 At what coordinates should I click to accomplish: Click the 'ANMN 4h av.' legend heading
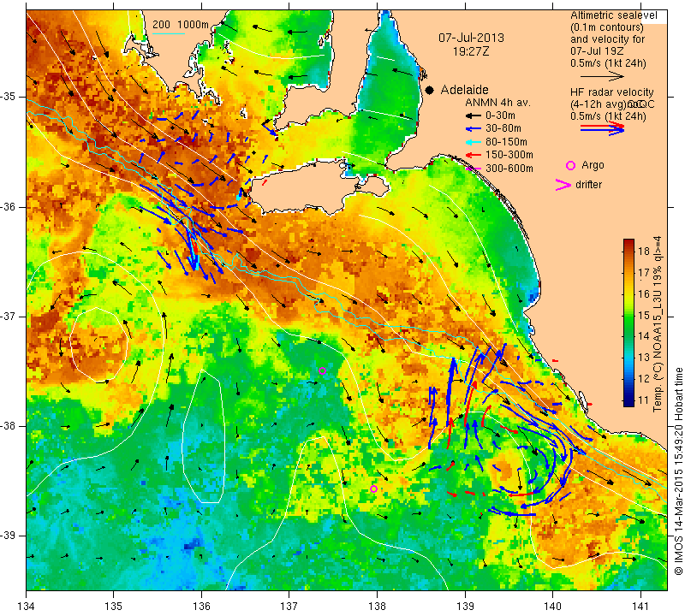coord(497,103)
